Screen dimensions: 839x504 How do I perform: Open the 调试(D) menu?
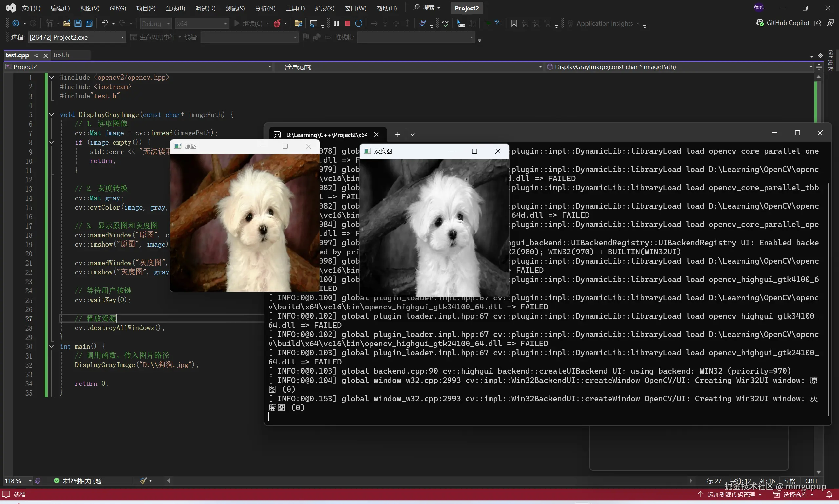point(205,8)
